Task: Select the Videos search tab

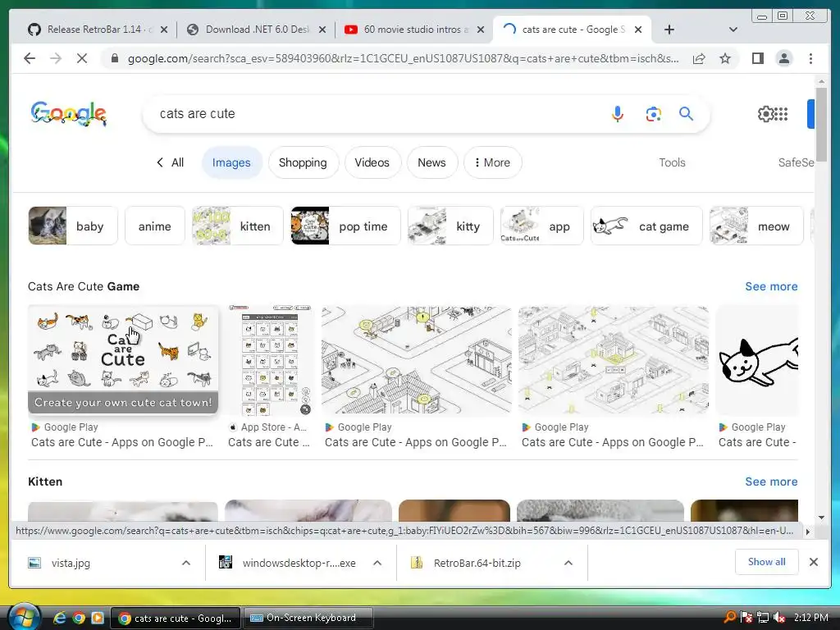Action: point(372,162)
